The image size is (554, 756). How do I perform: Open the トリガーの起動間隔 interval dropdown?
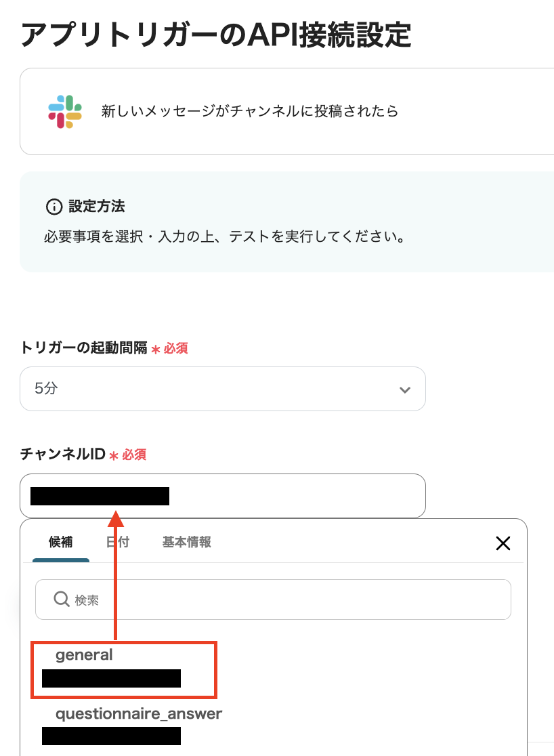coord(223,390)
